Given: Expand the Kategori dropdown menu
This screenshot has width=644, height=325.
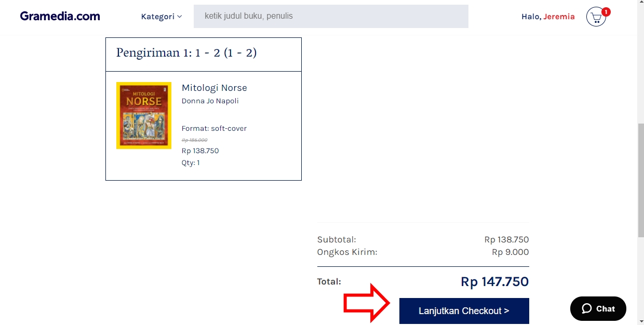Looking at the screenshot, I should 162,17.
